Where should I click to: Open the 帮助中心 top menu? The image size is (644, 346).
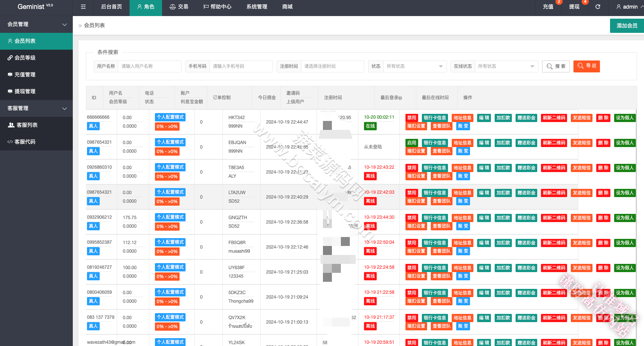point(217,7)
